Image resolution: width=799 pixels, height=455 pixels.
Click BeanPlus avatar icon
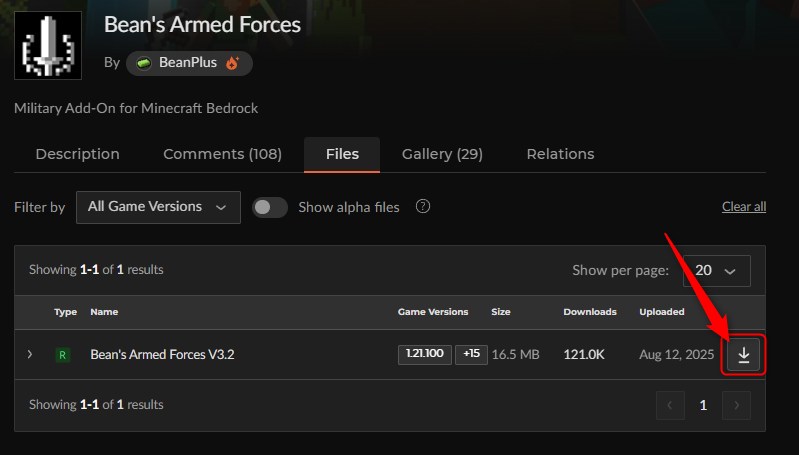click(x=144, y=63)
